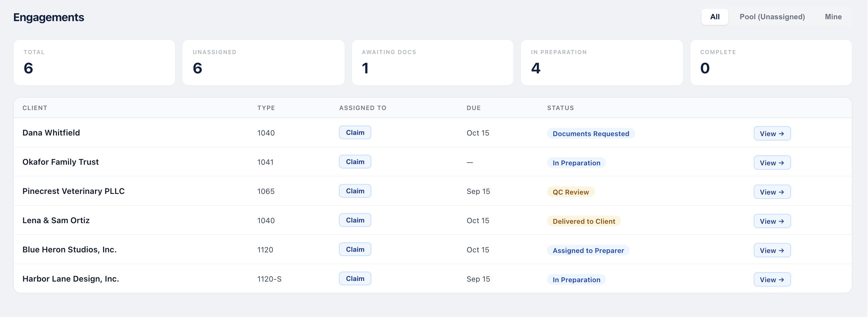Click Okafor Family Trust's In Preparation badge
The height and width of the screenshot is (317, 868).
click(576, 163)
